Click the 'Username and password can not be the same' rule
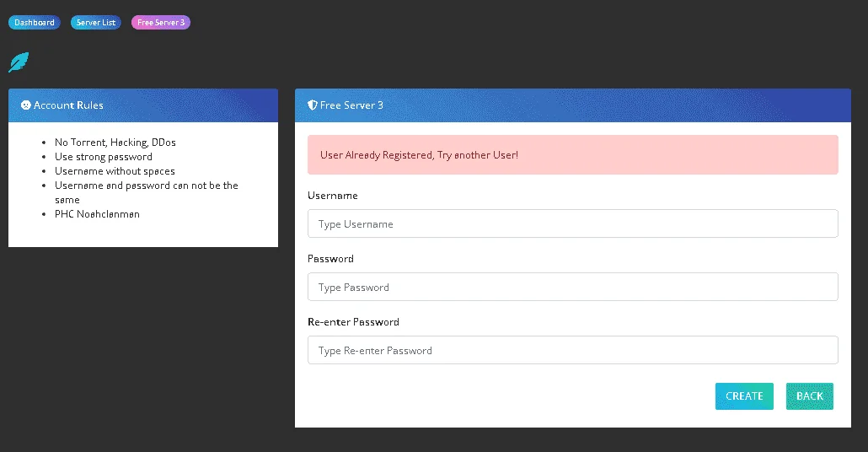This screenshot has width=868, height=452. click(x=146, y=193)
